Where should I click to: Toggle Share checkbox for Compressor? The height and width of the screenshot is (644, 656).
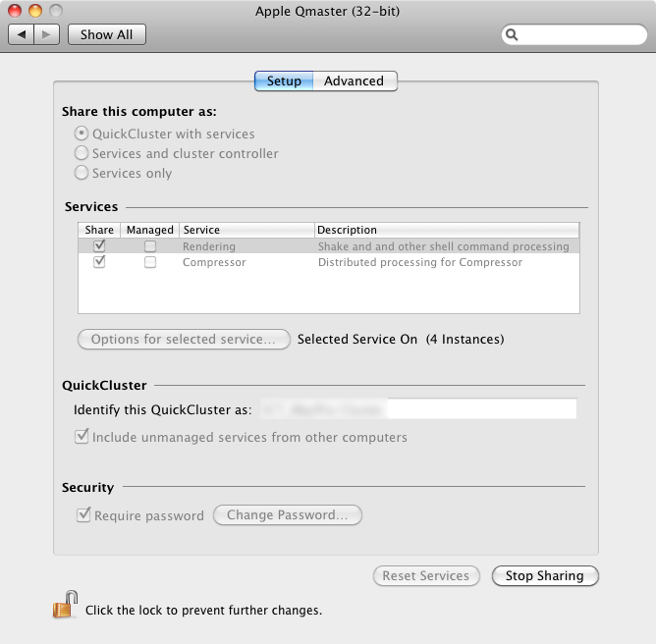(x=99, y=262)
